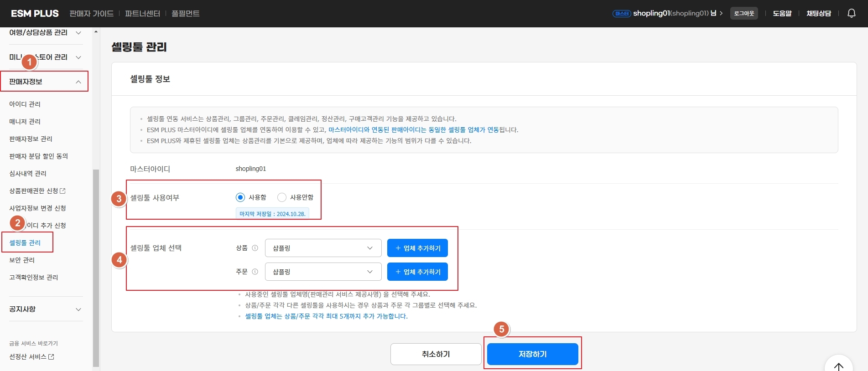Select the 사용안함 radio button
The width and height of the screenshot is (868, 371).
pos(282,197)
